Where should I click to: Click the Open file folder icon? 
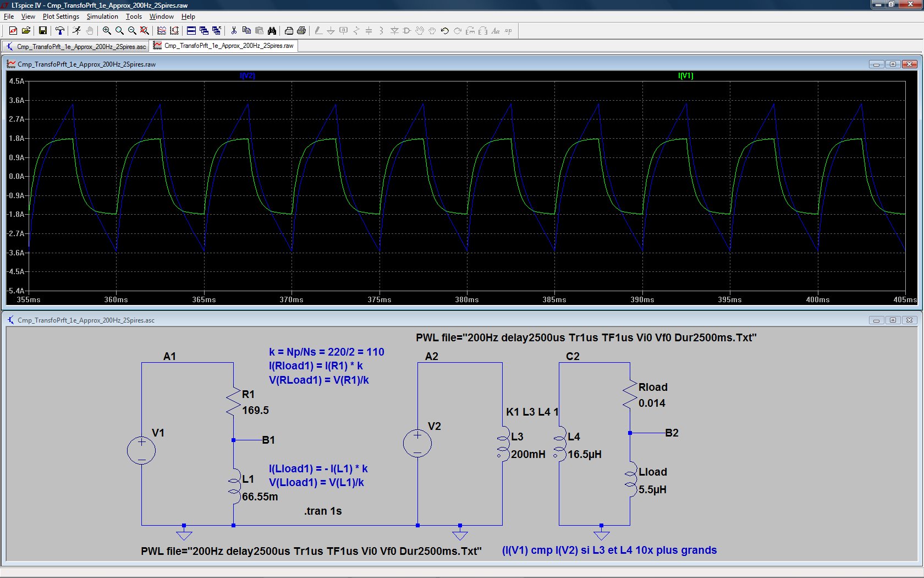tap(26, 31)
